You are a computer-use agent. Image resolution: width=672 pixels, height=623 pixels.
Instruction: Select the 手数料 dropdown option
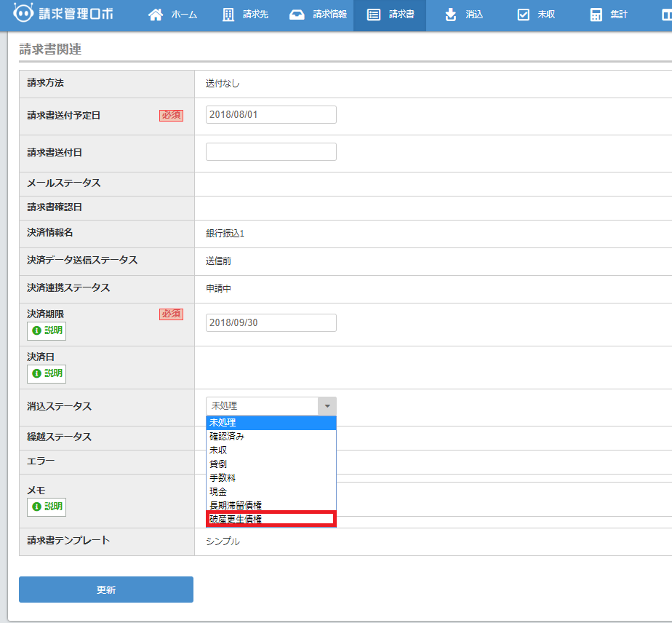[x=271, y=477]
